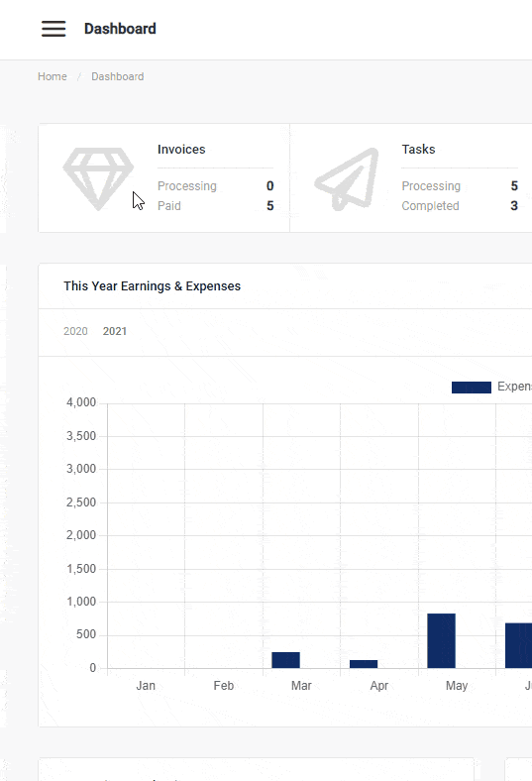Click Tasks Completed count 3
This screenshot has height=781, width=532.
[514, 206]
